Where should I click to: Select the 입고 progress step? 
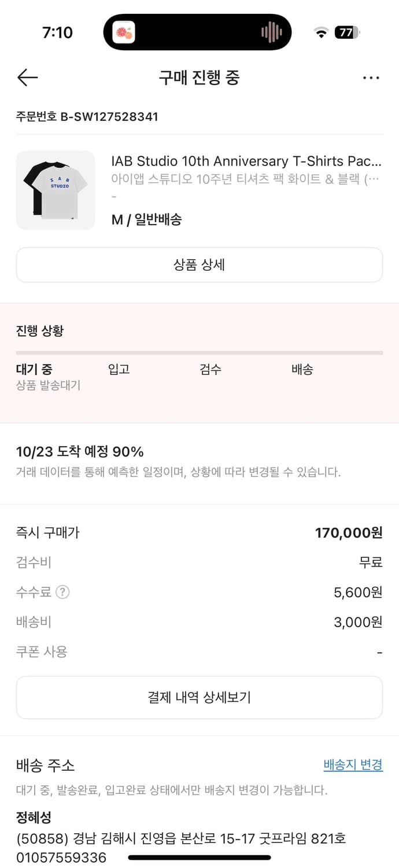click(x=119, y=370)
